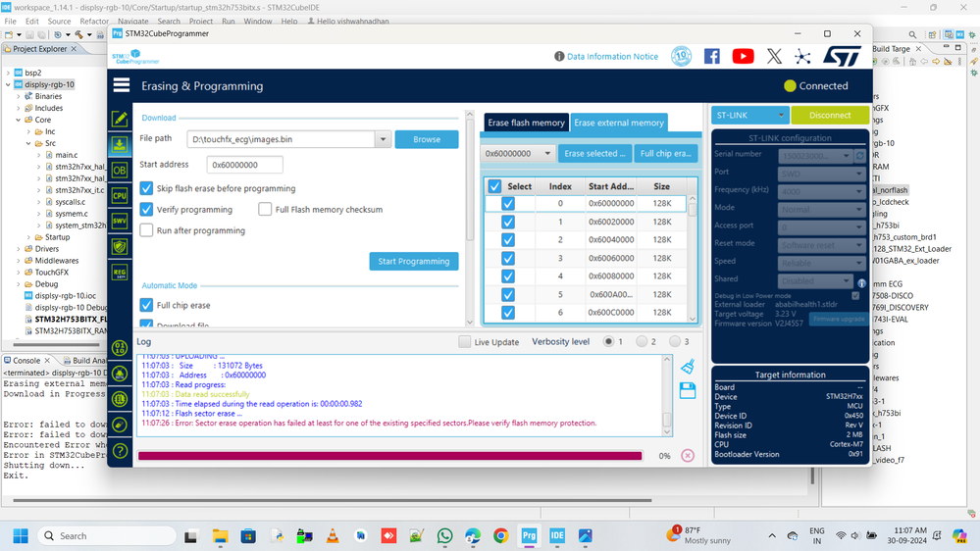Click the help question mark icon
Viewport: 980px width, 551px height.
coord(121,450)
